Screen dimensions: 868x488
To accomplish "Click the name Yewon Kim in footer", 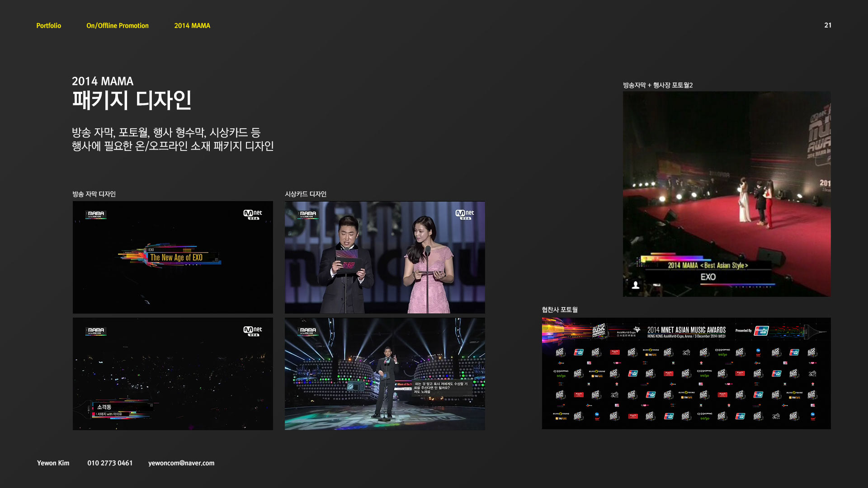I will [x=53, y=463].
